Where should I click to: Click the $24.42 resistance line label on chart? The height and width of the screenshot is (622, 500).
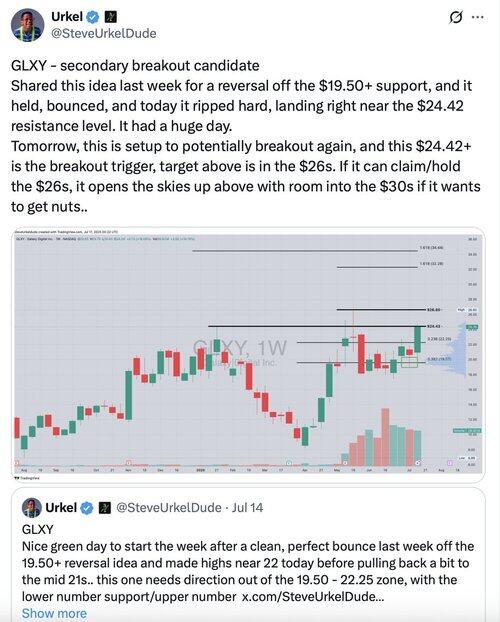pyautogui.click(x=434, y=326)
